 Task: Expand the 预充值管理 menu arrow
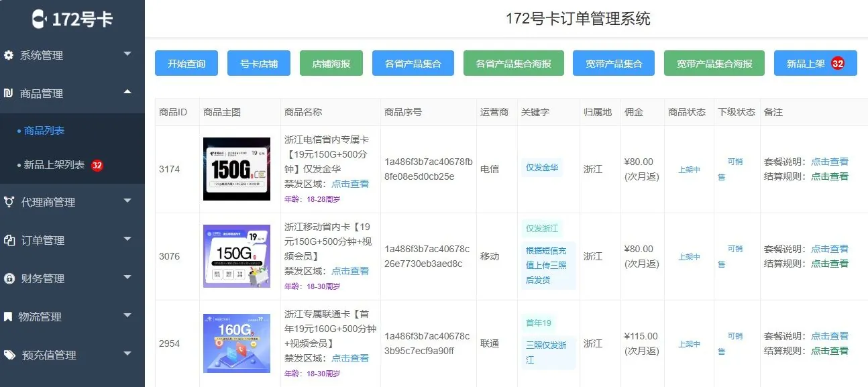127,353
